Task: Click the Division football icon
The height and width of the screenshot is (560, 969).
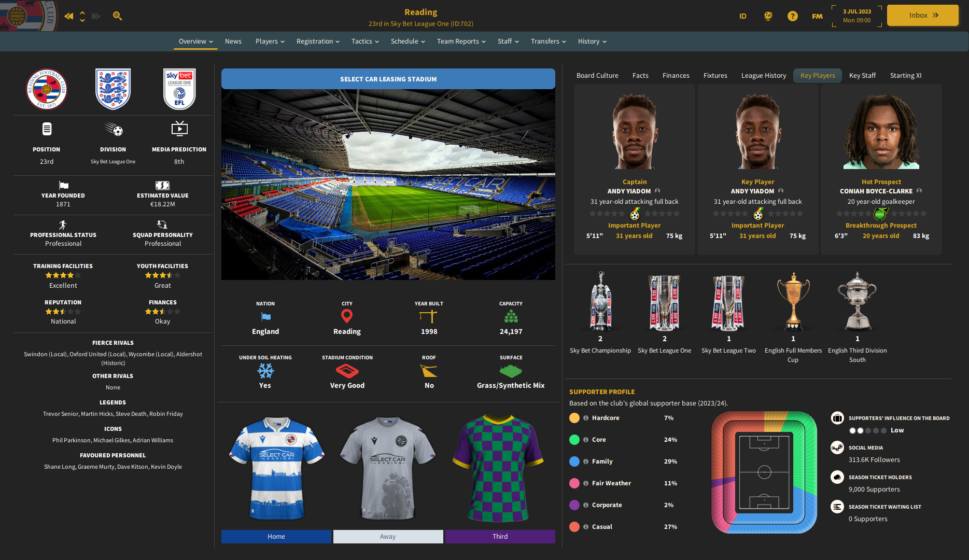Action: [114, 129]
